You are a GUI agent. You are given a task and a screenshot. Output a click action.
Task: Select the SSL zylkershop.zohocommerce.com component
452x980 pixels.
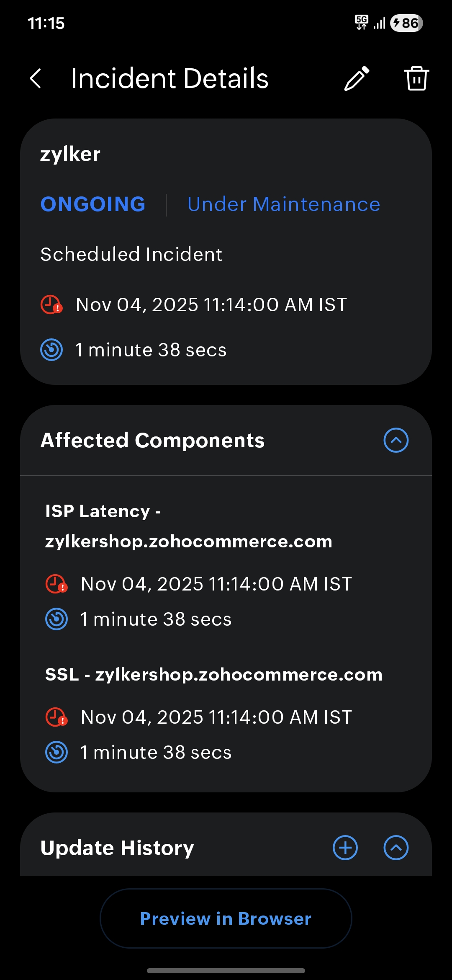pos(213,675)
